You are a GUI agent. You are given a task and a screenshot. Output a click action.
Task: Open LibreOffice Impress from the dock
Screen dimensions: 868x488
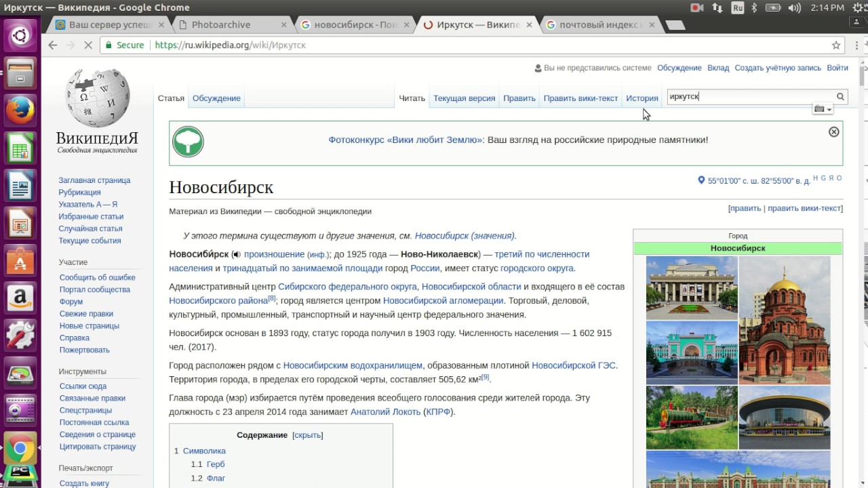tap(20, 222)
